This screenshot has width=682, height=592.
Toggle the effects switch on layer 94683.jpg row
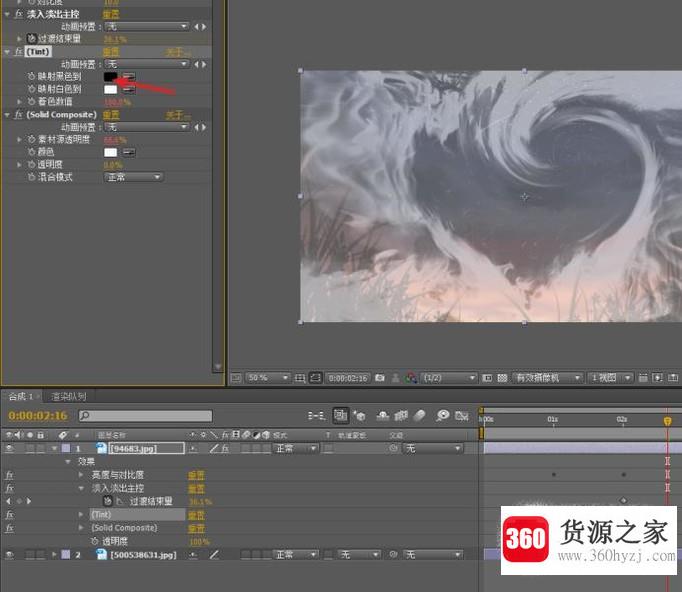coord(225,448)
